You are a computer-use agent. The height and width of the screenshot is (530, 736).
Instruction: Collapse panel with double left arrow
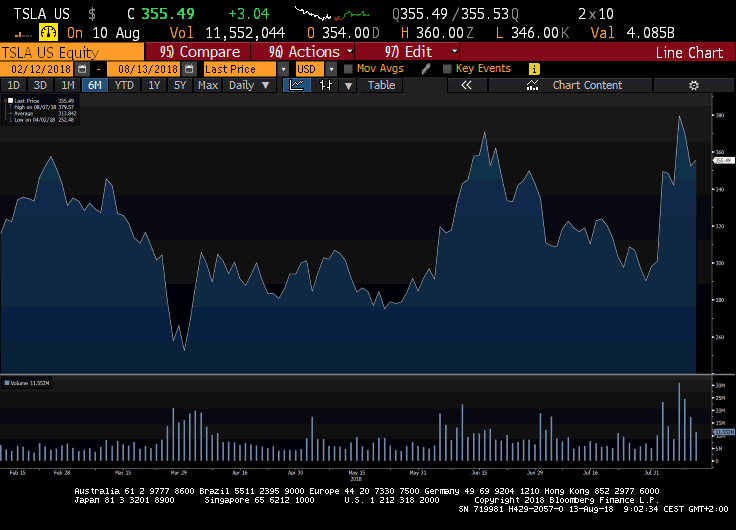pos(466,85)
